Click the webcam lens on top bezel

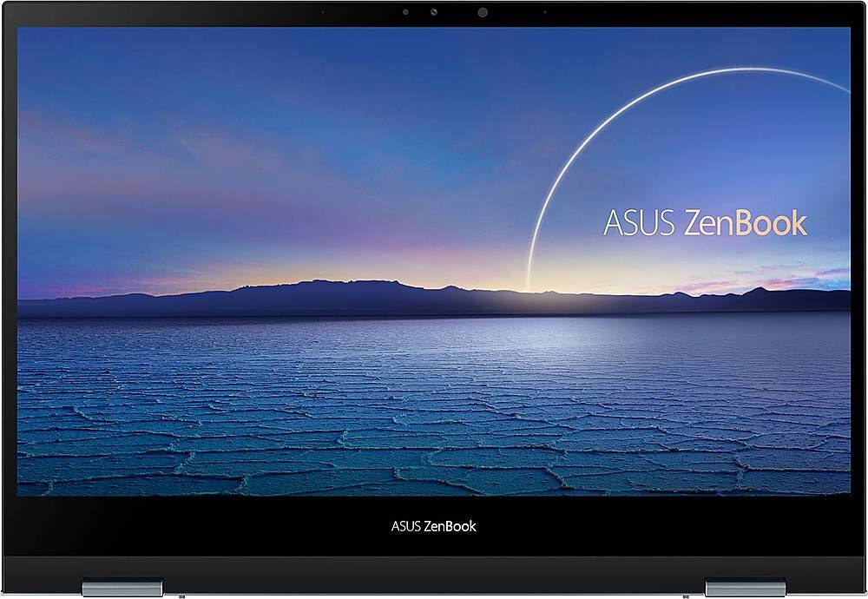(x=482, y=13)
